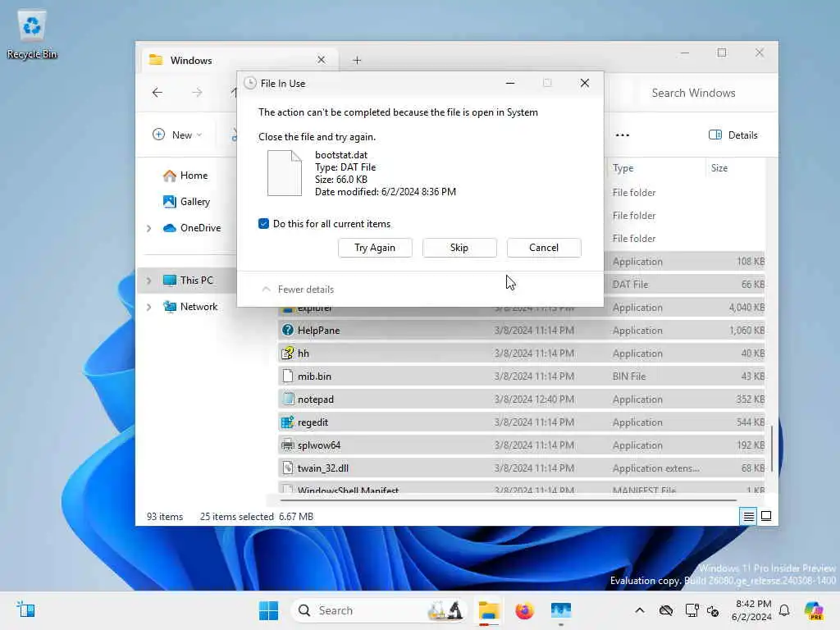Go back with the Explorer back arrow
The height and width of the screenshot is (630, 840).
(x=157, y=93)
